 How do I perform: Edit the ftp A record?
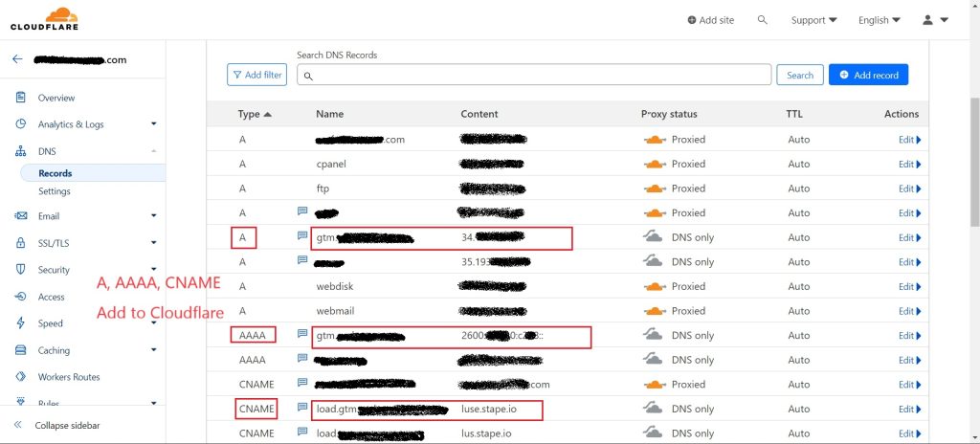click(909, 189)
